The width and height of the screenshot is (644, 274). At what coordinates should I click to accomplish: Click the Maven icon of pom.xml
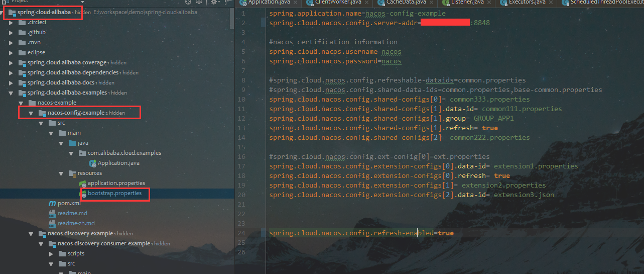[52, 203]
